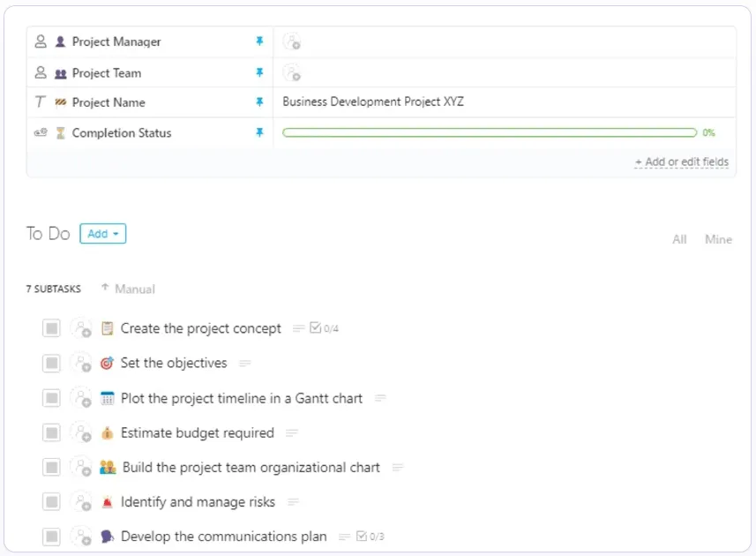
Task: Click calendar emoji beside Plot the project timeline
Action: tap(107, 398)
